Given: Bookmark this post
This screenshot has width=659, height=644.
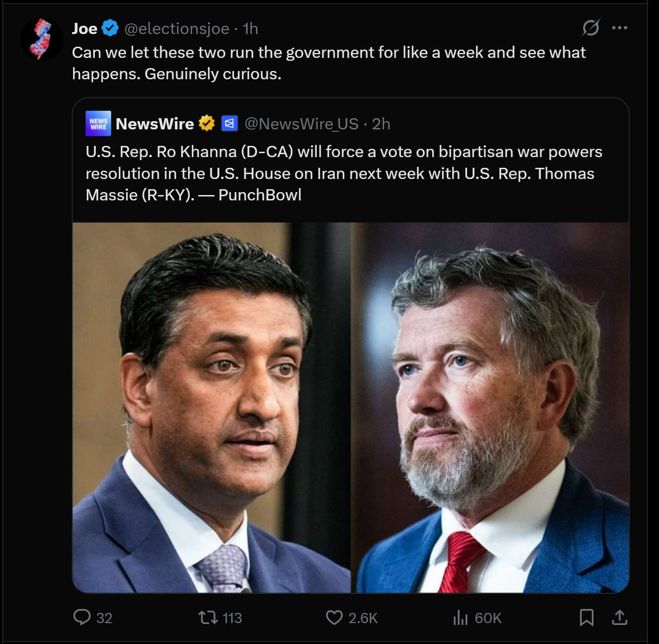Looking at the screenshot, I should click(586, 617).
